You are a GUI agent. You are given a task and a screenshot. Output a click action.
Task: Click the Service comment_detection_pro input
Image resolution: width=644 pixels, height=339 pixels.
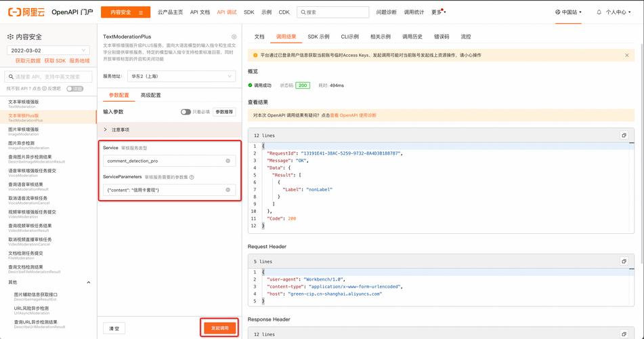[169, 161]
